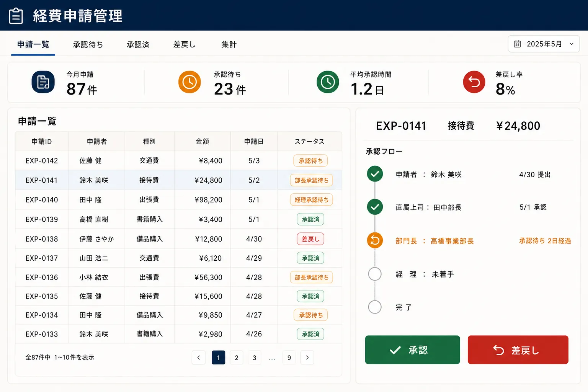
Task: Click 申請日 column header
Action: click(x=254, y=141)
